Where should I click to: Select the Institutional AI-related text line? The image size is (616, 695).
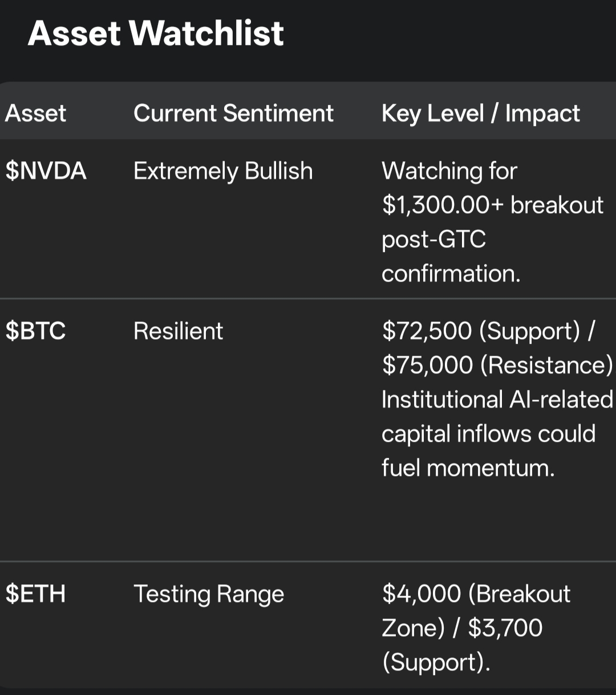tap(497, 400)
